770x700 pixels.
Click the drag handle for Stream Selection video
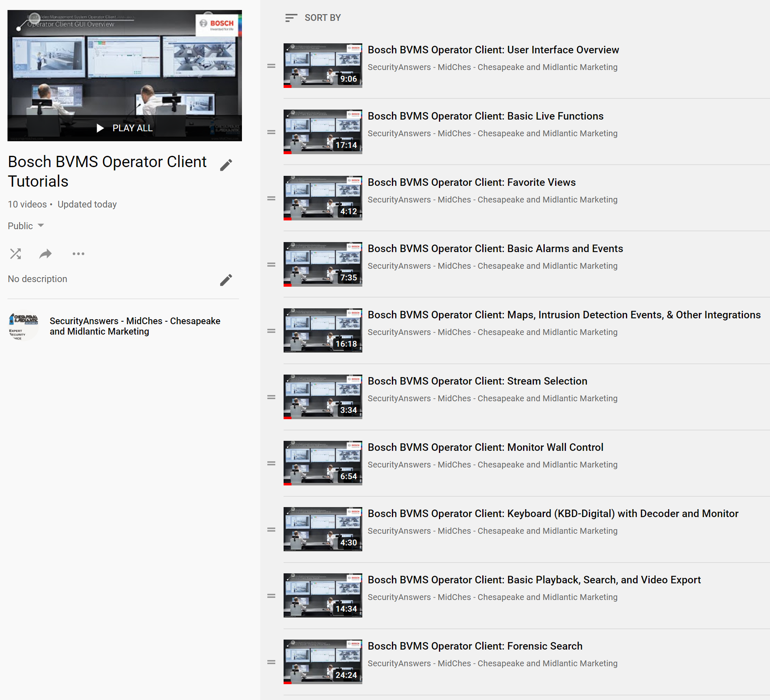point(271,397)
